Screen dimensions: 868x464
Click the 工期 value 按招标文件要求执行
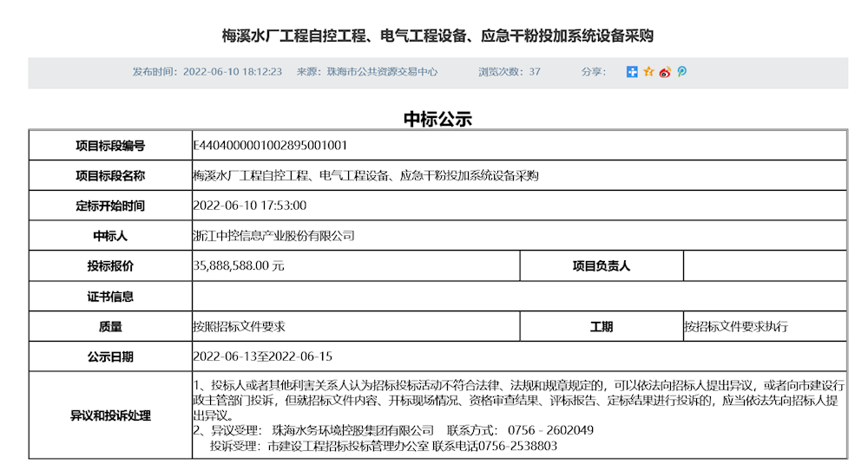point(736,327)
